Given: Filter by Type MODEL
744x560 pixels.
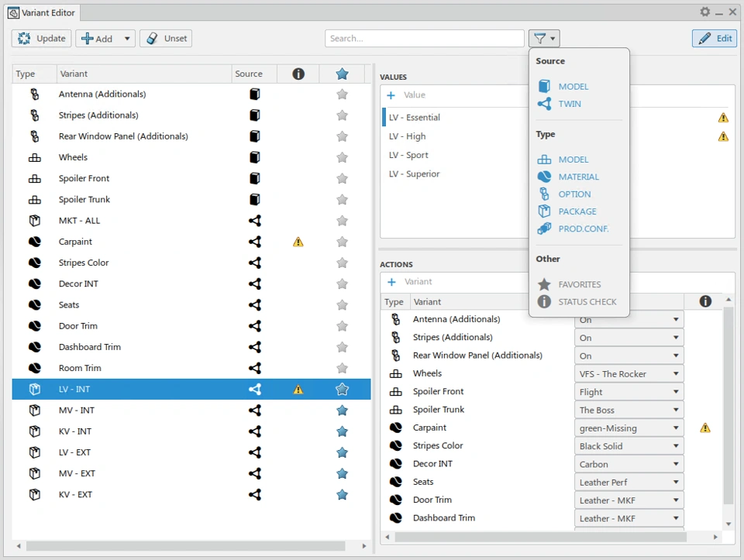Looking at the screenshot, I should coord(563,160).
